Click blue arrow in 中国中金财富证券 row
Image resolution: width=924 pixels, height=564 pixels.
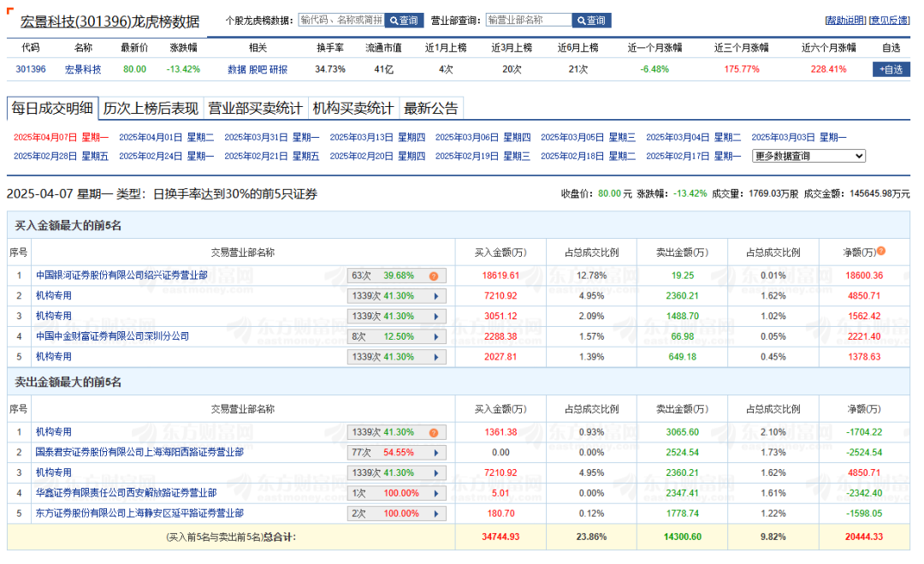point(435,336)
